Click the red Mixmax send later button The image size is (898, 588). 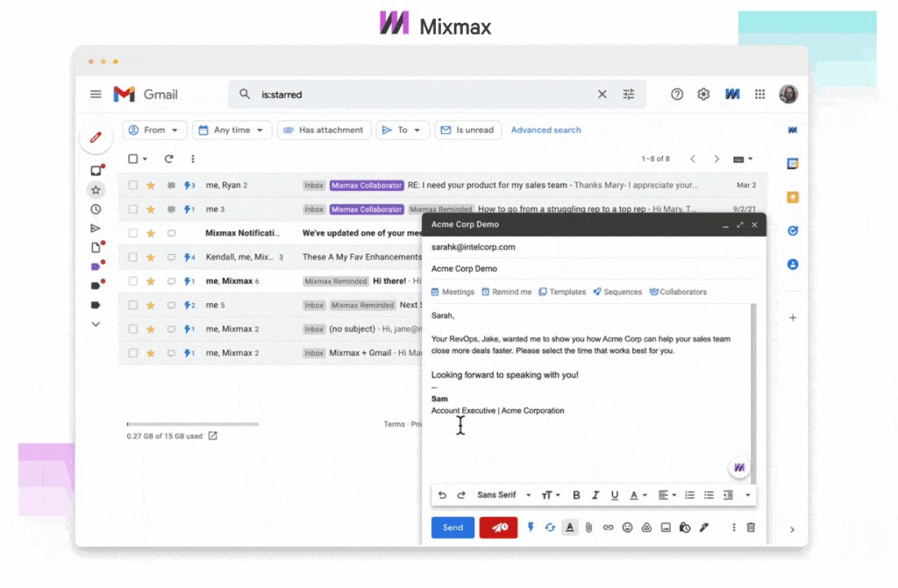[498, 528]
